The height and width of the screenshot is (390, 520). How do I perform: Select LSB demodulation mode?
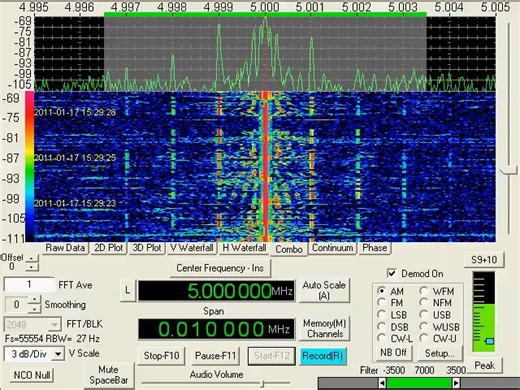click(x=382, y=314)
